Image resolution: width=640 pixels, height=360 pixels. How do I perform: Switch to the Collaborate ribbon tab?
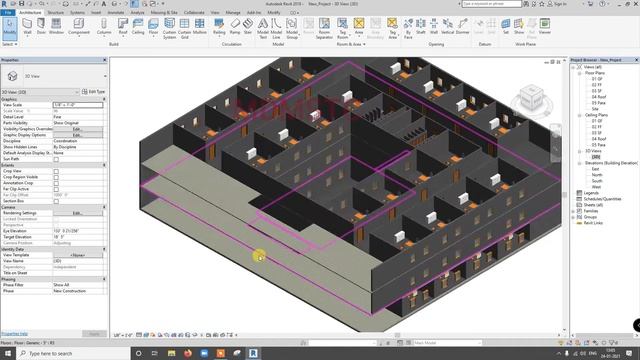[194, 13]
